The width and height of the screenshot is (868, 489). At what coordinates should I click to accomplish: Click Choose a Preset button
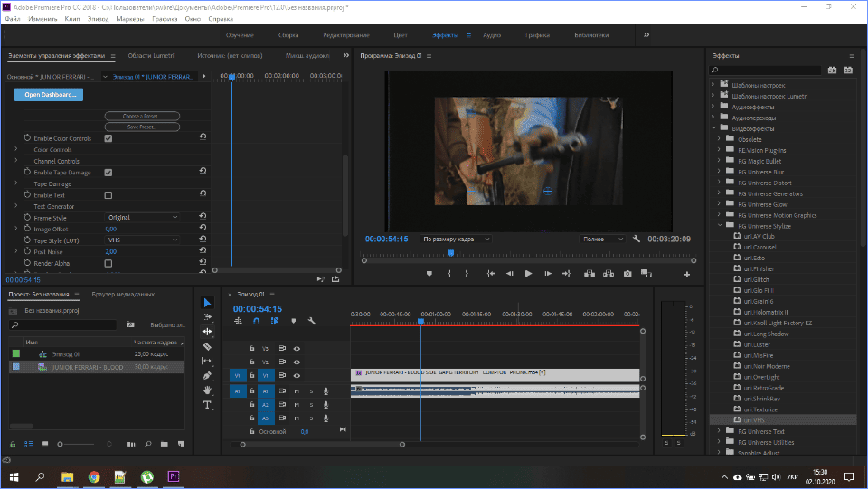142,116
